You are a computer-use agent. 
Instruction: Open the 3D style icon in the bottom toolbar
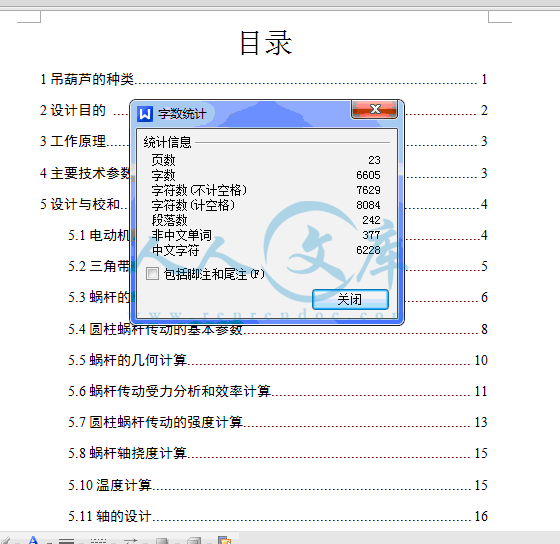coord(194,540)
